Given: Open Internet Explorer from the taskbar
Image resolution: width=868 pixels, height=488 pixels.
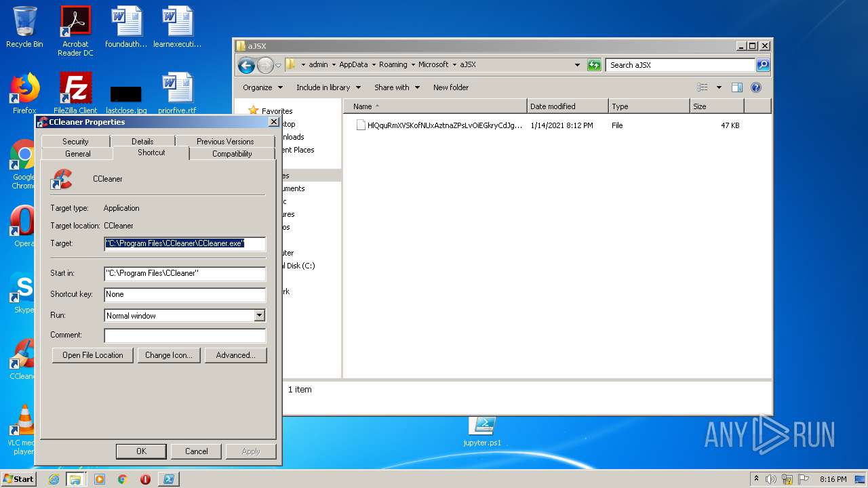Looking at the screenshot, I should tap(54, 479).
